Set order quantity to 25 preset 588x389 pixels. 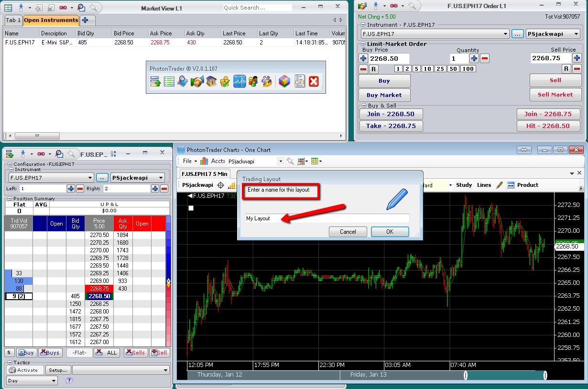point(440,69)
